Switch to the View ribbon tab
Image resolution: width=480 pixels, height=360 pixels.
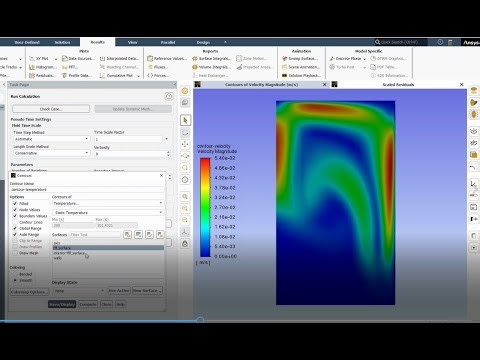[133, 42]
